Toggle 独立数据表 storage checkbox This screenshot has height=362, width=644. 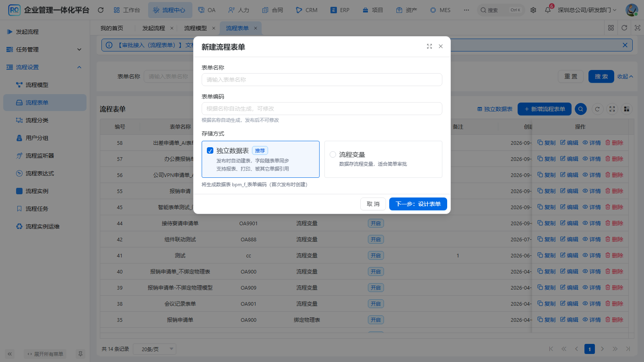[210, 150]
